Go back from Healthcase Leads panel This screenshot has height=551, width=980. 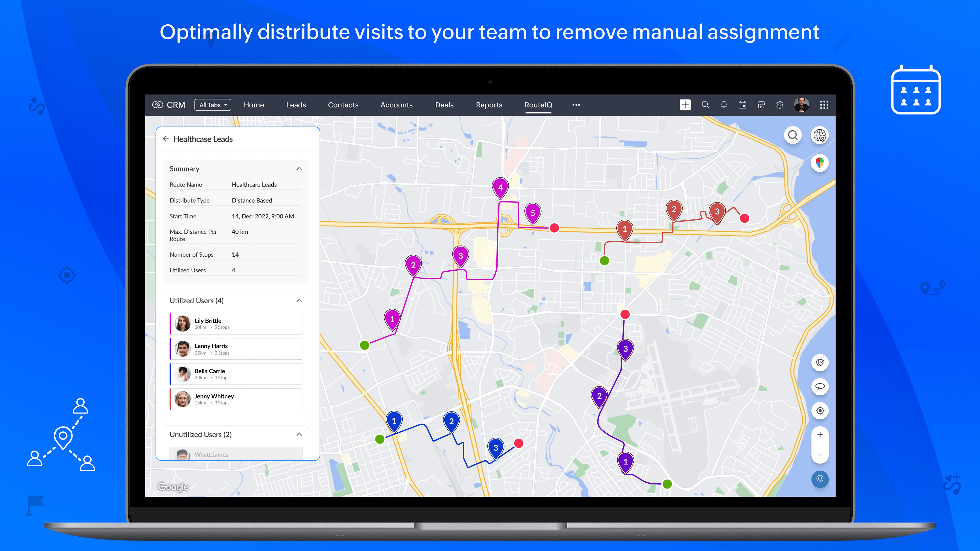tap(165, 139)
